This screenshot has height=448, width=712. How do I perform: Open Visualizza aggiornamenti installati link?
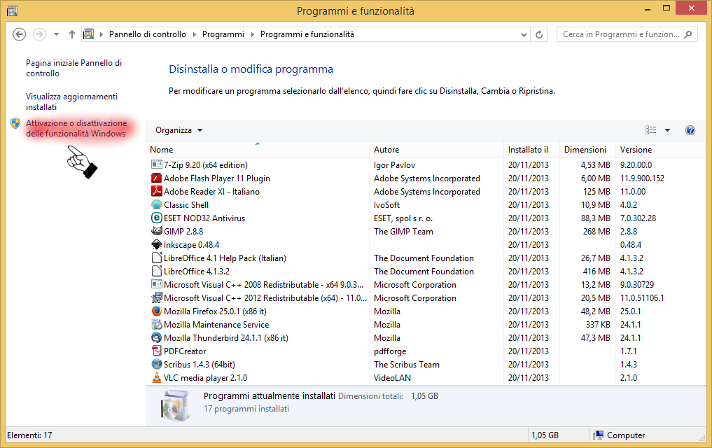(x=71, y=102)
